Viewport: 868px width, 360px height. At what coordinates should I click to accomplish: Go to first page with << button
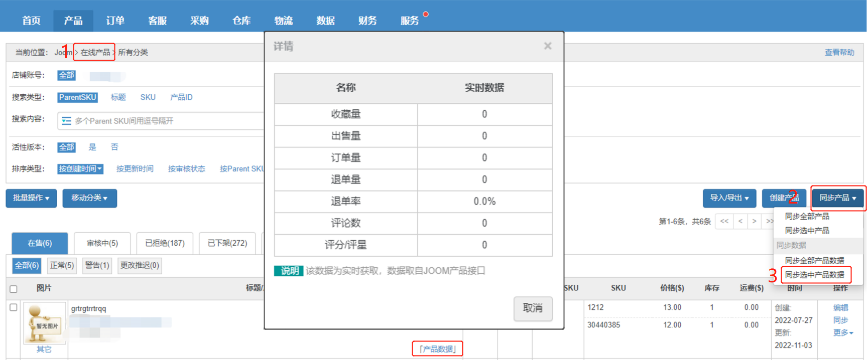click(724, 221)
